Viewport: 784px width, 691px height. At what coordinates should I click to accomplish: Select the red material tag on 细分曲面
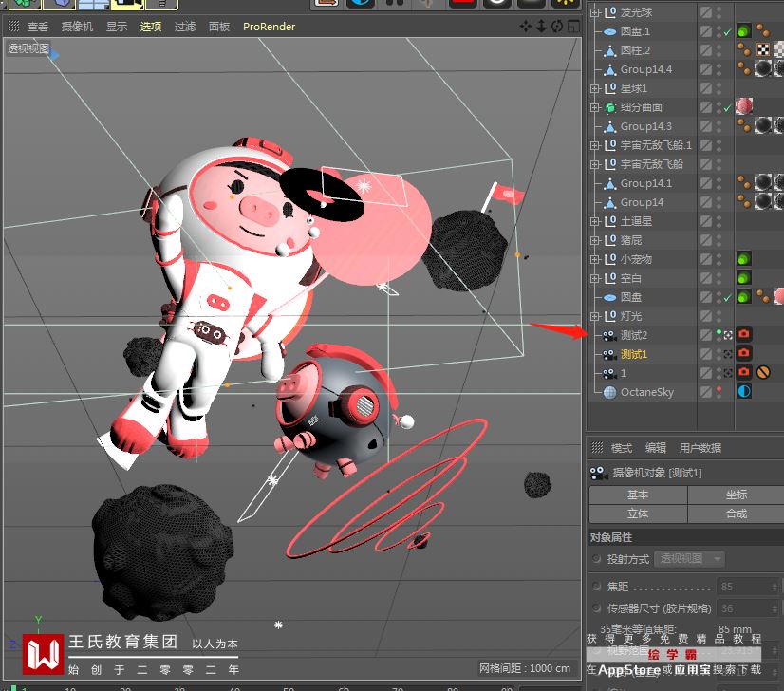point(744,106)
